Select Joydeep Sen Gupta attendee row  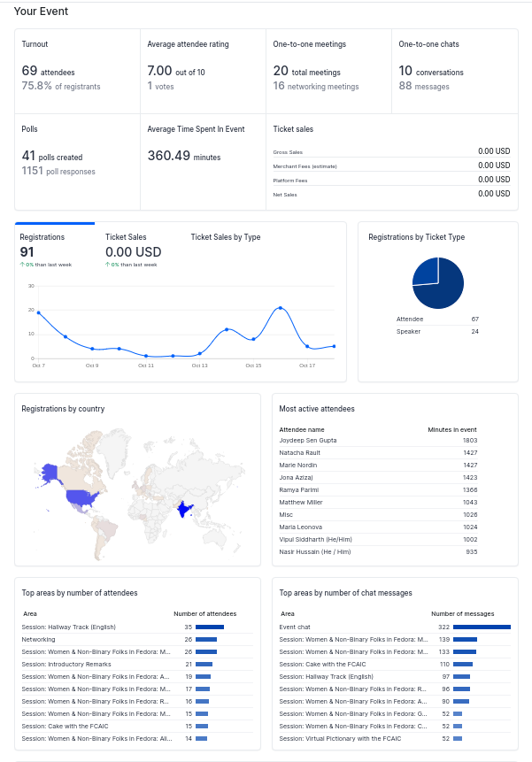pos(378,440)
